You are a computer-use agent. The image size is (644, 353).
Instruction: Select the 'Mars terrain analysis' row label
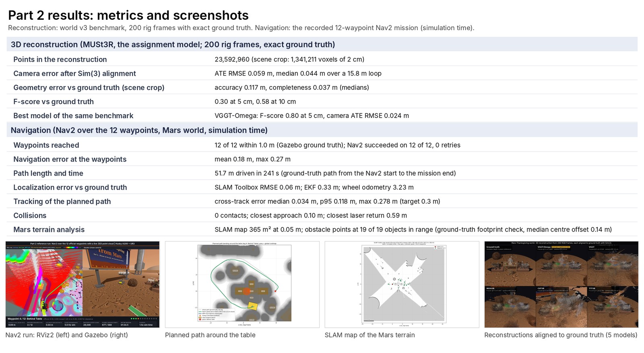pos(49,230)
